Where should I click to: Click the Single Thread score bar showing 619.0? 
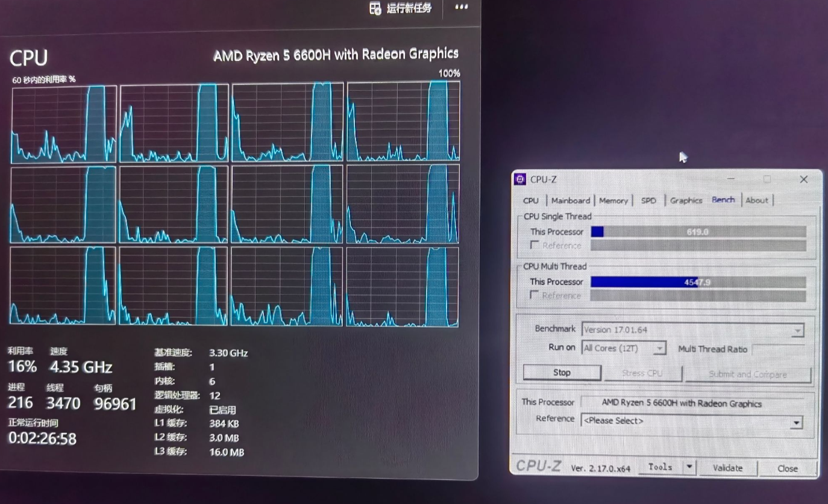click(698, 232)
